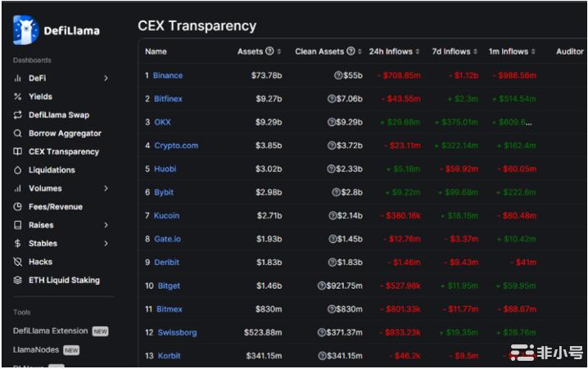Screen dimensions: 588x369
Task: Click the help icon next to Clean Assets
Action: (x=351, y=52)
